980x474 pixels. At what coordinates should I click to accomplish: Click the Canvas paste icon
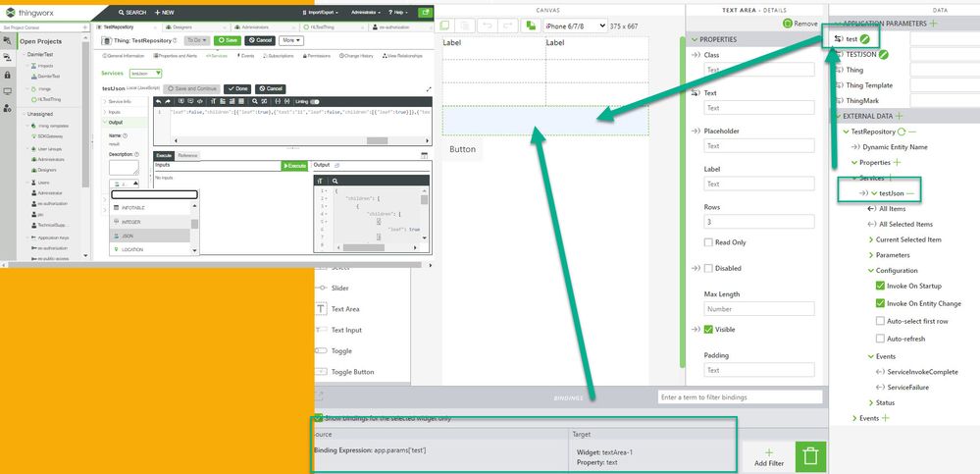click(x=465, y=25)
